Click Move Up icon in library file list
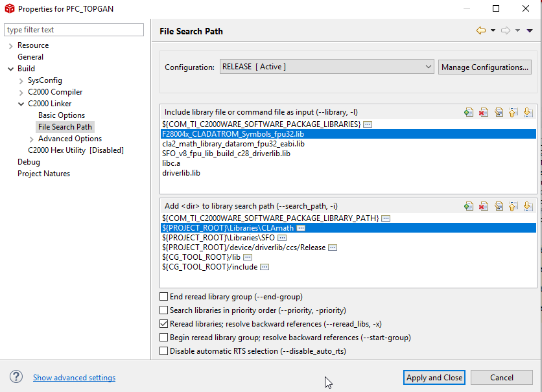542x392 pixels. pyautogui.click(x=513, y=112)
